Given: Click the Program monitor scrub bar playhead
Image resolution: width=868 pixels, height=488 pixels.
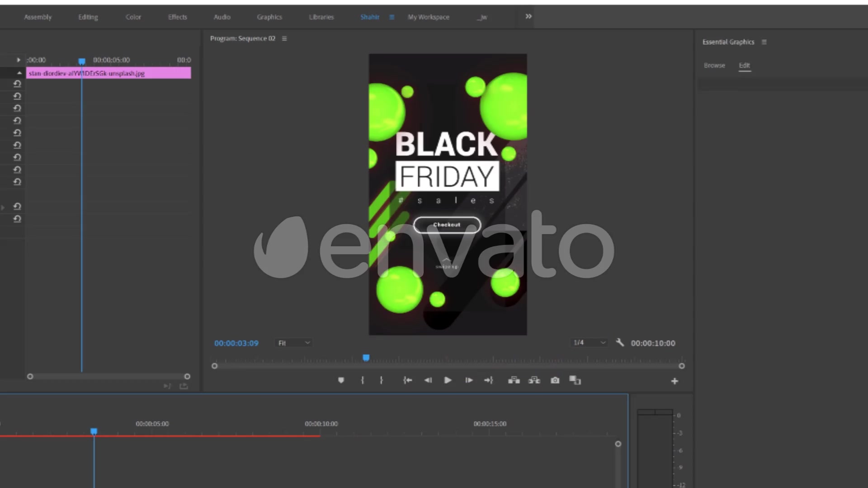Looking at the screenshot, I should point(366,358).
